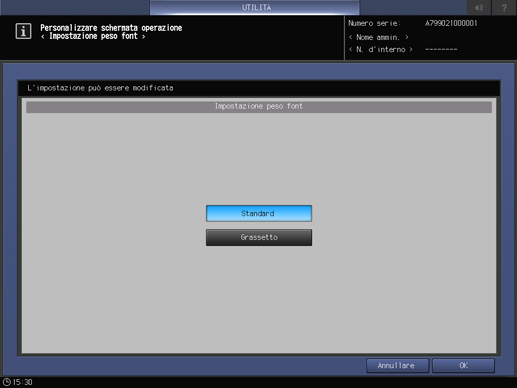This screenshot has width=517, height=388.
Task: Click the time 15:30 in status bar
Action: coord(23,382)
